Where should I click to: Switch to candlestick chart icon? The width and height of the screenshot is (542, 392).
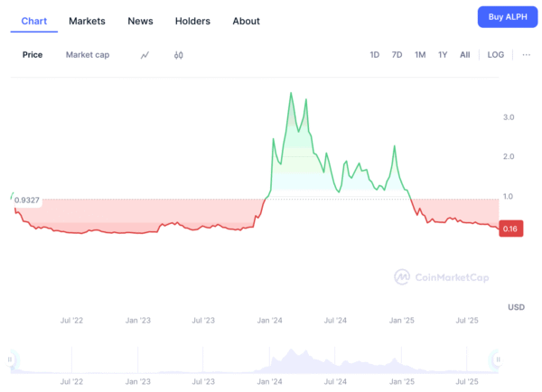point(178,55)
